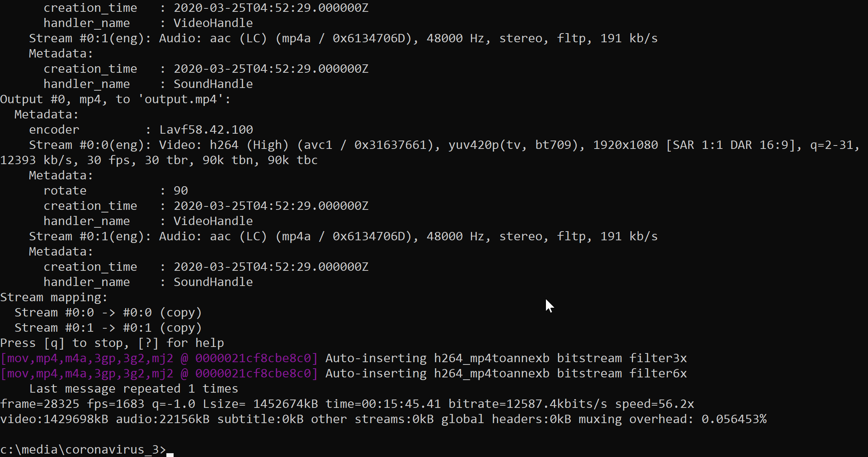Screen dimensions: 868x457
Task: Click 'Stream #0:1 -> #0:1 (copy)' line
Action: (108, 328)
